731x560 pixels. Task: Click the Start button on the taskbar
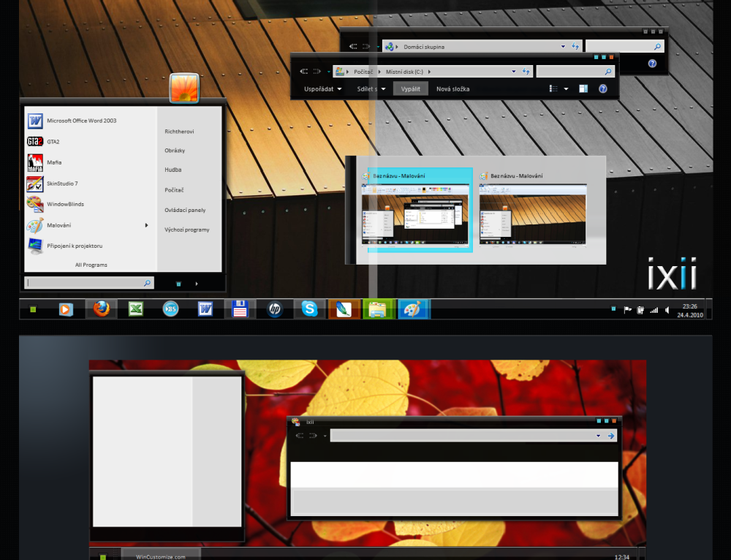point(33,309)
